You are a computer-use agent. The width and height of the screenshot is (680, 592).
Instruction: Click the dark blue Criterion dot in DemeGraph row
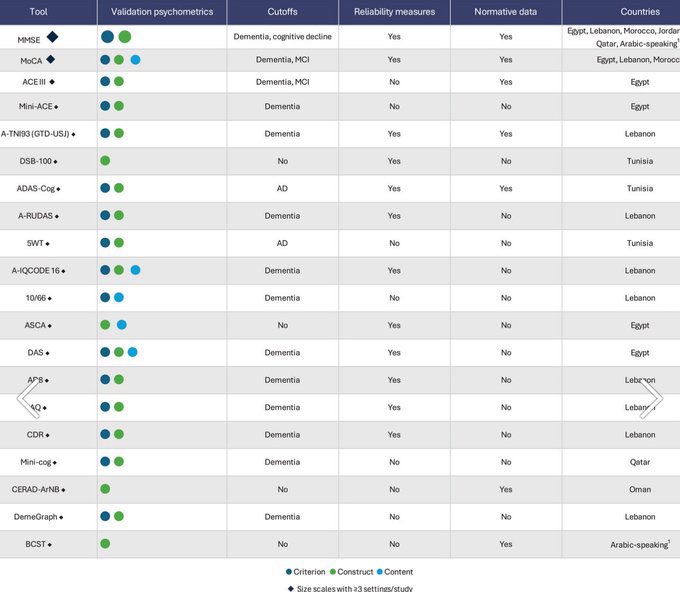click(x=105, y=517)
